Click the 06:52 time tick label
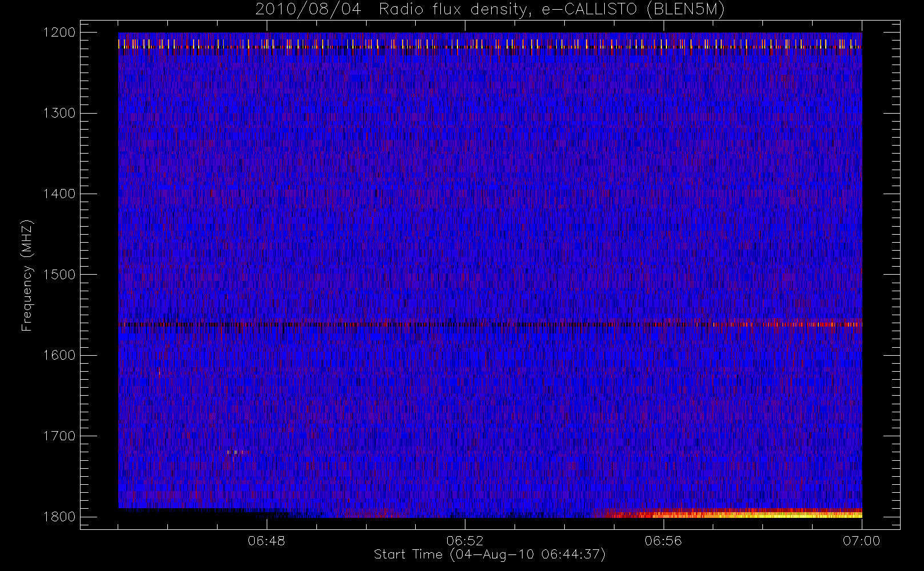Screen dimensions: 924x571 pyautogui.click(x=465, y=541)
